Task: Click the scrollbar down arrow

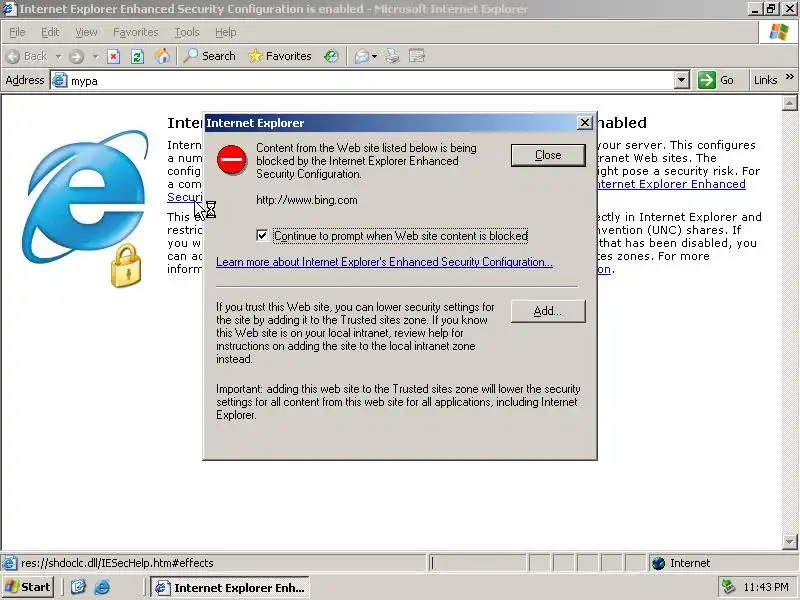Action: coord(789,541)
